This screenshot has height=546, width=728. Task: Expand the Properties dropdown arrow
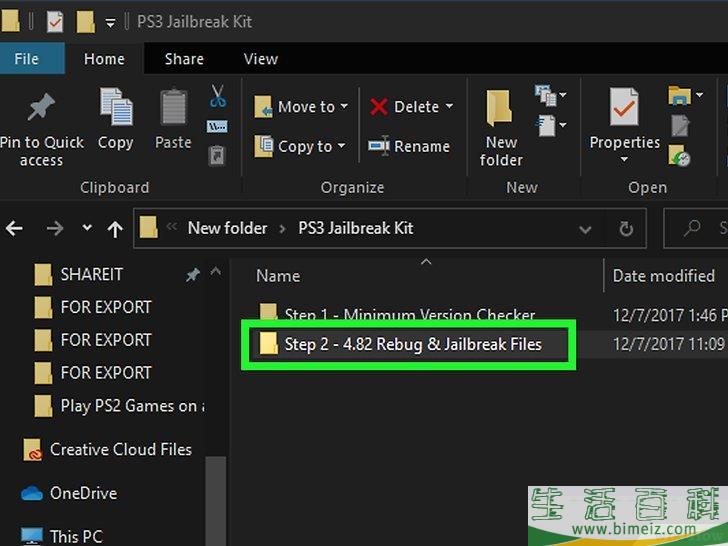(624, 159)
